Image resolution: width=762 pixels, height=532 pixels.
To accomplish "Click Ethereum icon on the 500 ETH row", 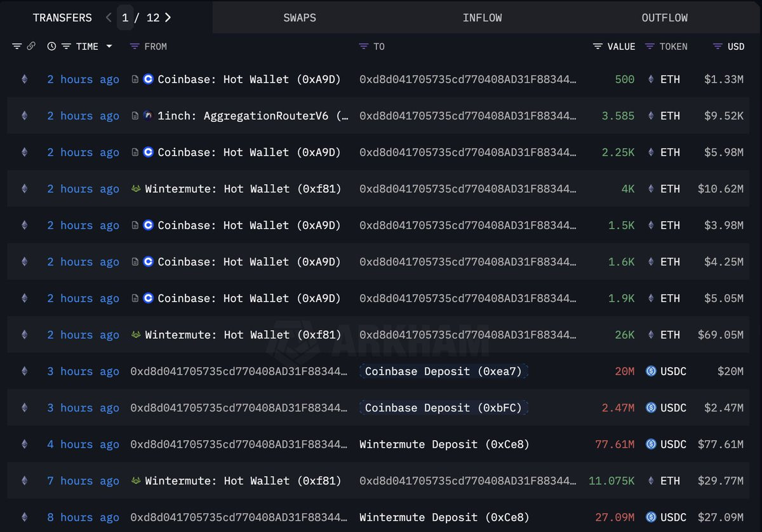I will [25, 79].
